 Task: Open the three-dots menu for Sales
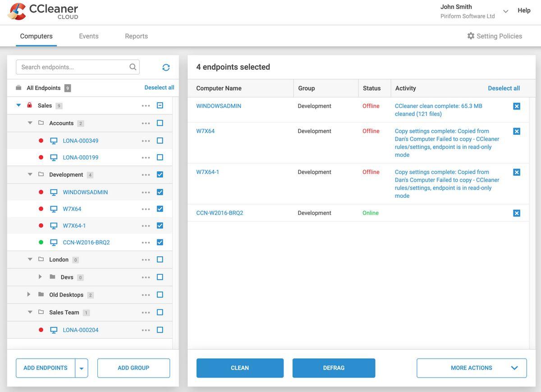[146, 106]
